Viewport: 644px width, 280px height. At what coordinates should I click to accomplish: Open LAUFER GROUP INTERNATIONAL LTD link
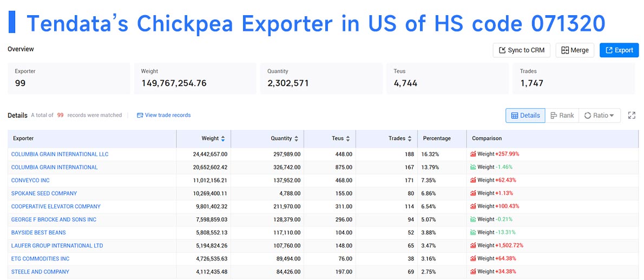(57, 245)
